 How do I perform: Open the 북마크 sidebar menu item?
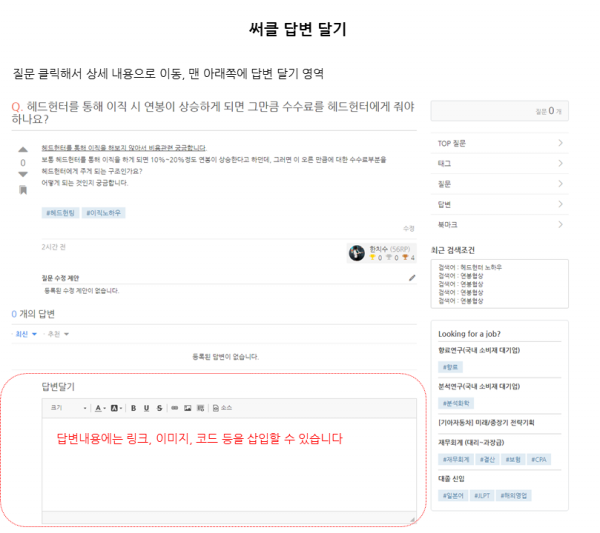point(499,224)
